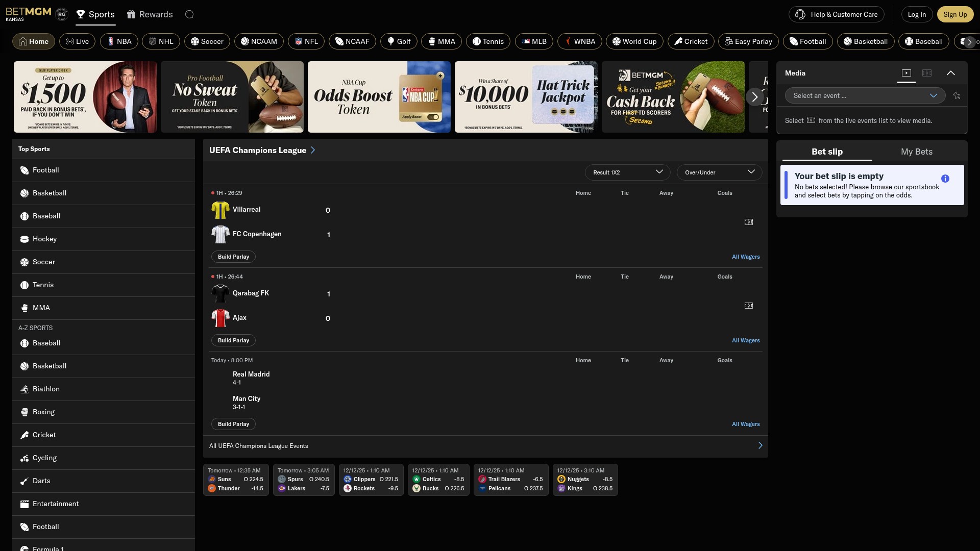This screenshot has height=551, width=980.
Task: Open All Wagers for Qarabag FK vs Ajax
Action: 746,340
